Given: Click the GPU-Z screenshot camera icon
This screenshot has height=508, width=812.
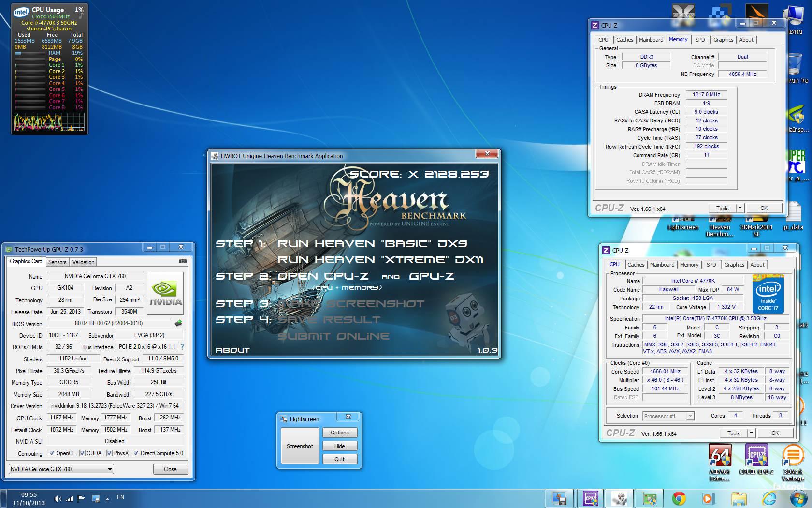Looking at the screenshot, I should tap(182, 261).
